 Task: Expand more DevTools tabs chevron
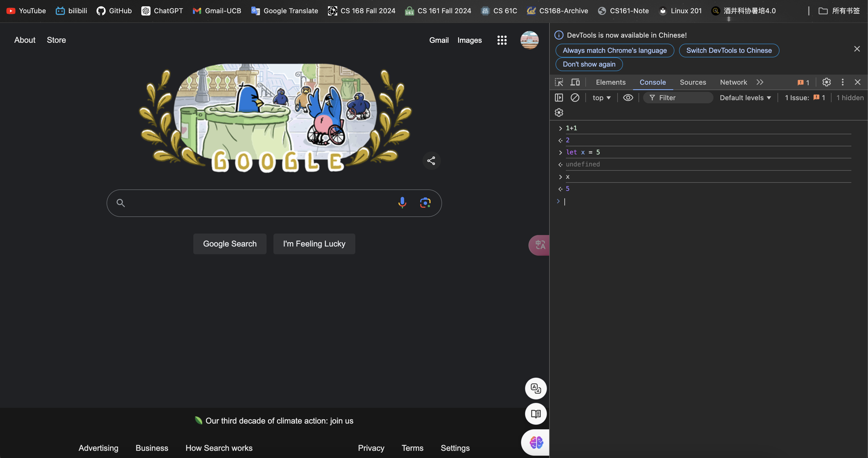pyautogui.click(x=760, y=82)
